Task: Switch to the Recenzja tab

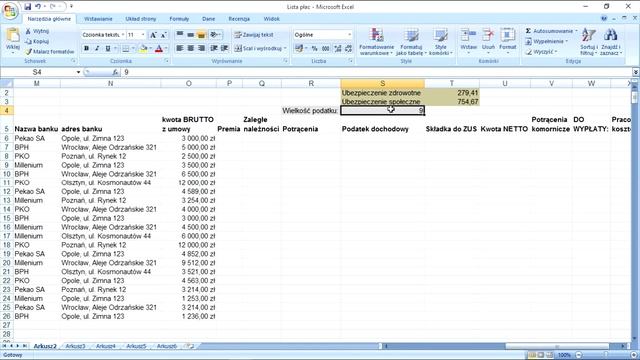Action: pyautogui.click(x=239, y=19)
